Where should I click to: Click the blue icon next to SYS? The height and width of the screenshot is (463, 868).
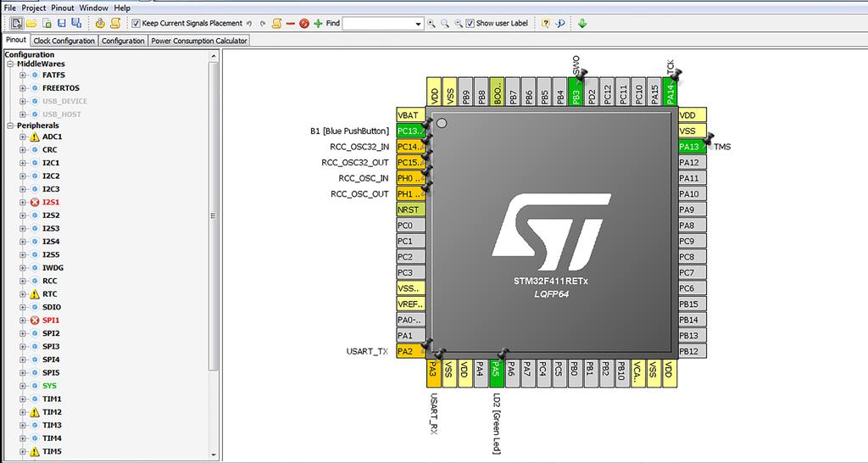[35, 386]
